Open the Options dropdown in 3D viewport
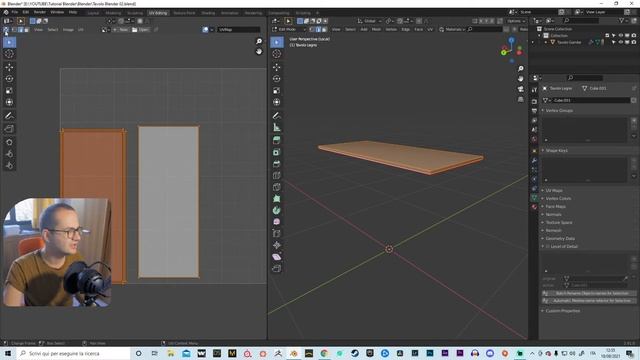Screen dimensions: 640x360 516,21
